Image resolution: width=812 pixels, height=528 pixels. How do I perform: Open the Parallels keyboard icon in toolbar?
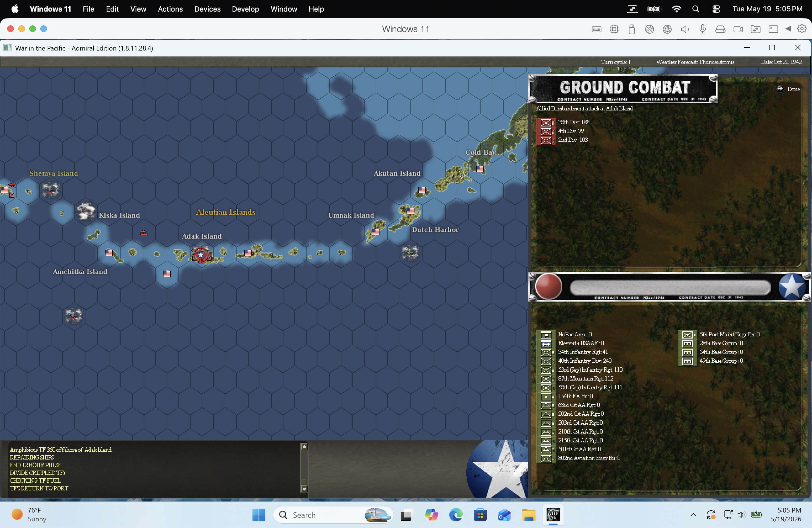(596, 29)
